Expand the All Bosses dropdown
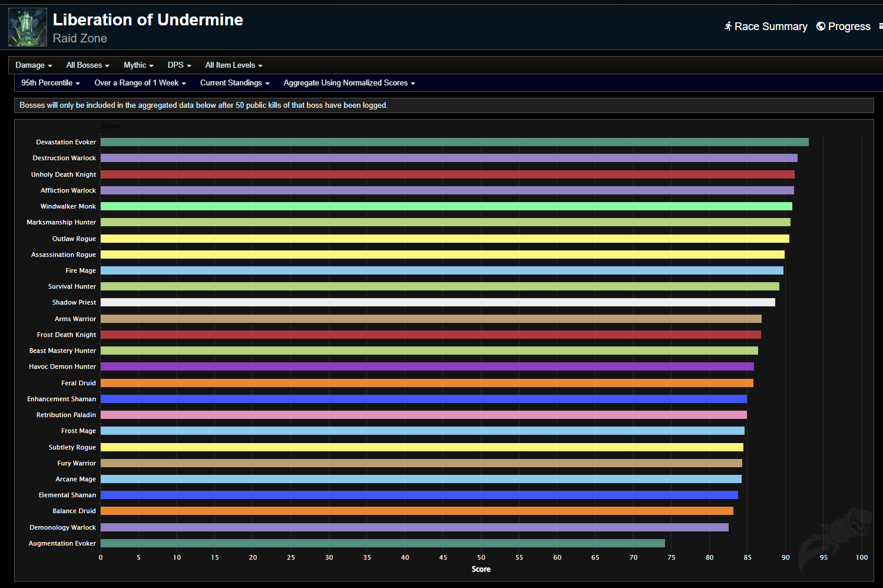The height and width of the screenshot is (588, 883). tap(87, 65)
